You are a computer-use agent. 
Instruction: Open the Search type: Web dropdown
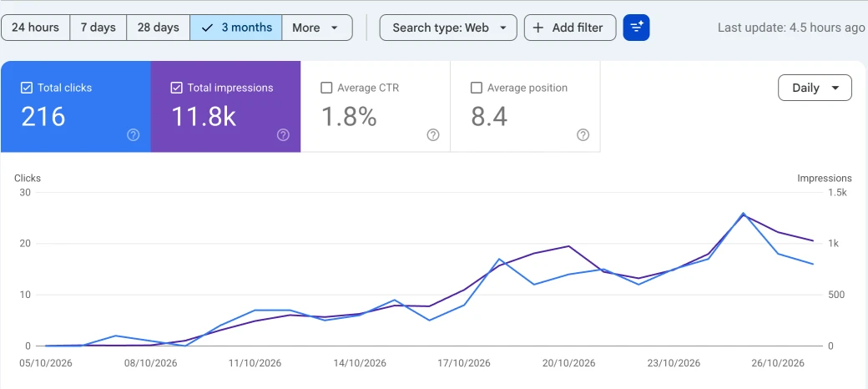[448, 28]
